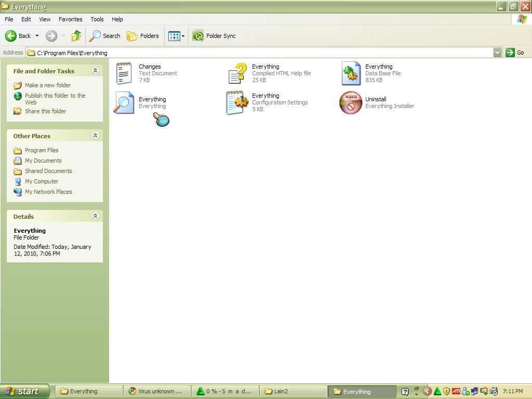532x399 pixels.
Task: Collapse the File and Folder Tasks panel
Action: click(96, 70)
